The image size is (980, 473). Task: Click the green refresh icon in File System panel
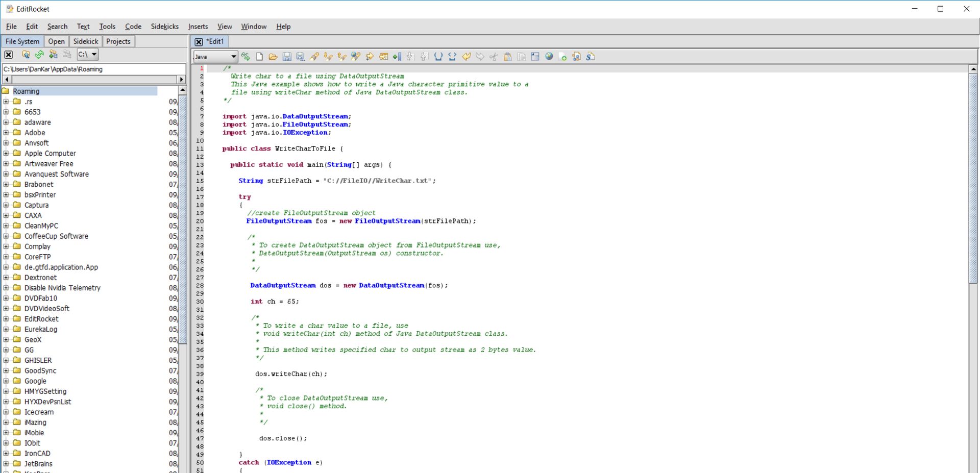click(39, 54)
